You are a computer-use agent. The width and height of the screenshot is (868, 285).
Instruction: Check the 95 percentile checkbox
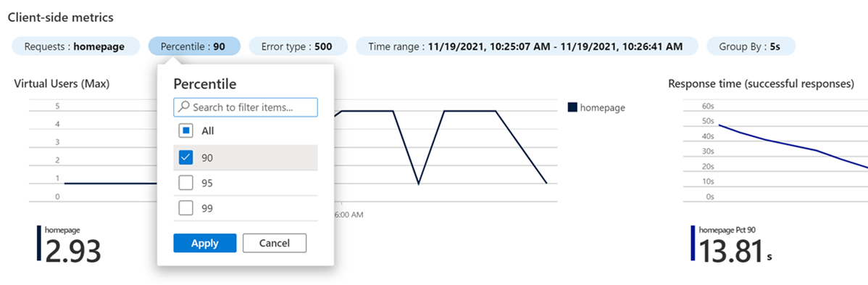(186, 183)
